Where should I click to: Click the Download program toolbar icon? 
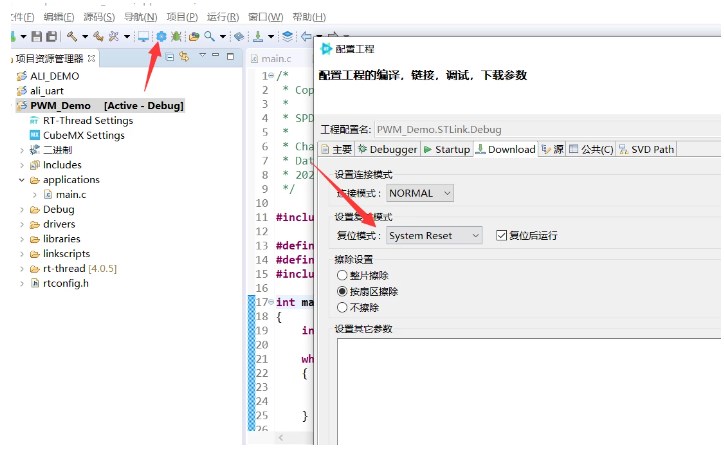pyautogui.click(x=258, y=36)
